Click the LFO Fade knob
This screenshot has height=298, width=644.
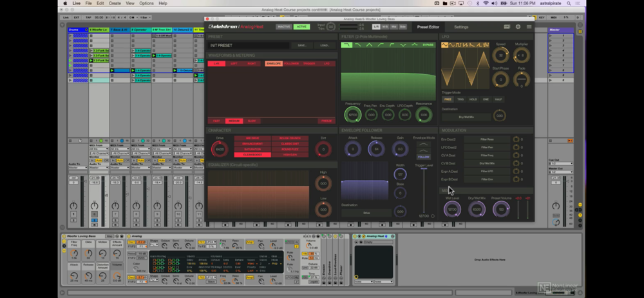pos(521,79)
